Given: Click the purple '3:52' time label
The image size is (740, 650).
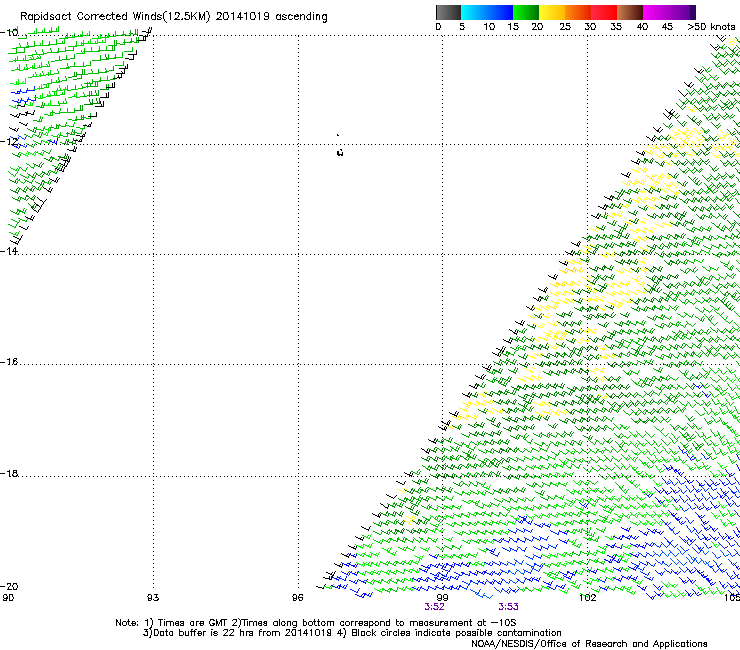Looking at the screenshot, I should pyautogui.click(x=434, y=607).
